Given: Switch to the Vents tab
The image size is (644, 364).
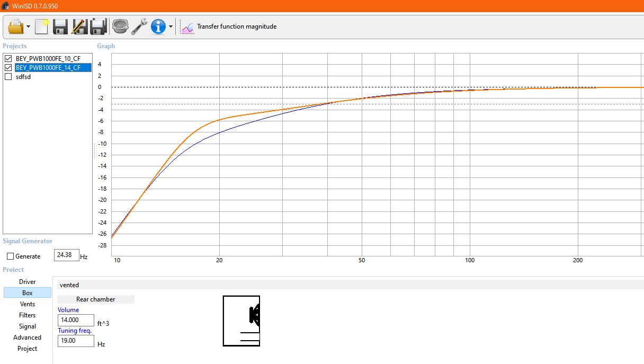Looking at the screenshot, I should pyautogui.click(x=28, y=304).
